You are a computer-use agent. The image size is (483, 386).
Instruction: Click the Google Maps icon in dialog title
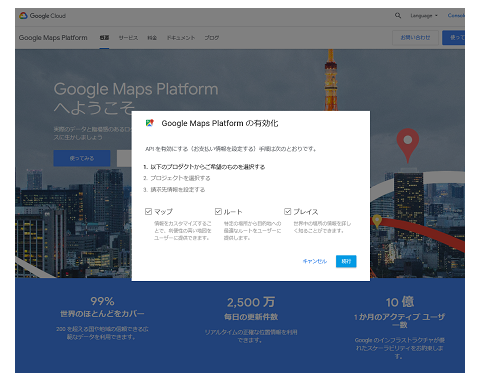coord(150,123)
